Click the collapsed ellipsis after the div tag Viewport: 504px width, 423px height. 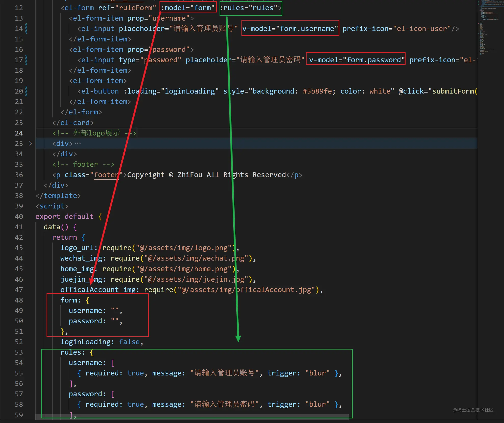point(78,144)
